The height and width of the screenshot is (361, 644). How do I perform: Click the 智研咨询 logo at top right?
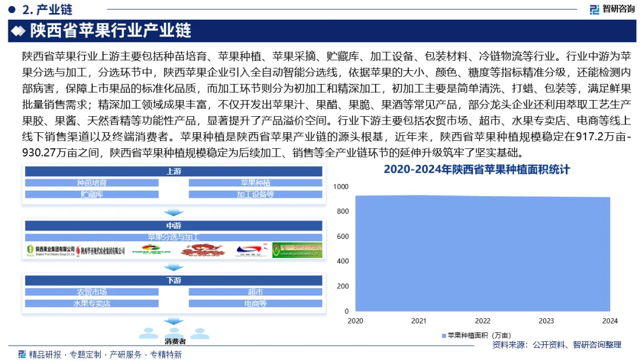point(612,9)
